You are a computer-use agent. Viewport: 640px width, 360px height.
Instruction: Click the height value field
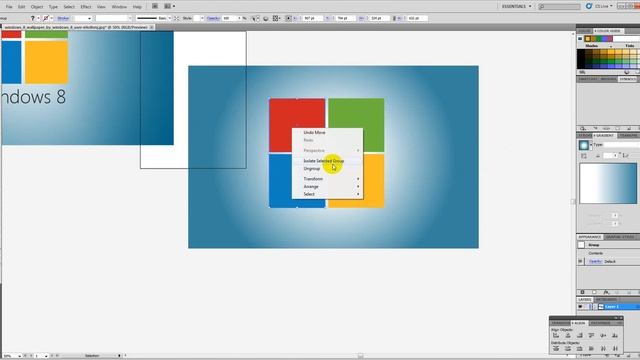click(x=417, y=18)
